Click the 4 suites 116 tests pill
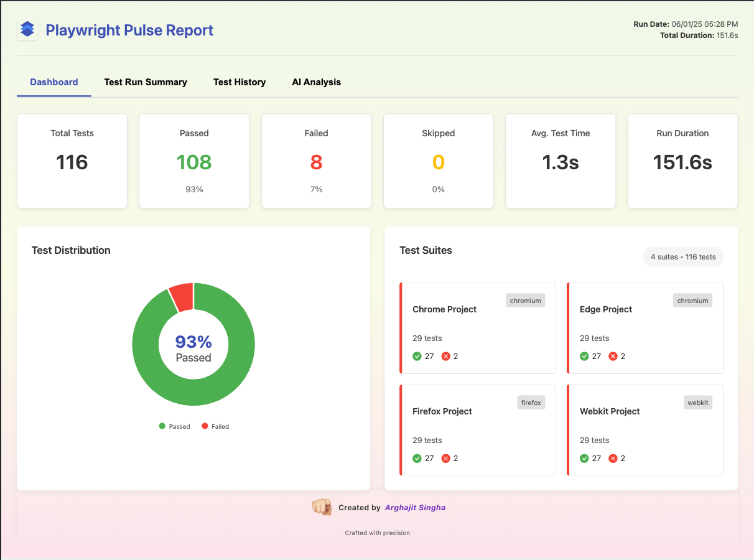The width and height of the screenshot is (754, 560). (x=683, y=257)
